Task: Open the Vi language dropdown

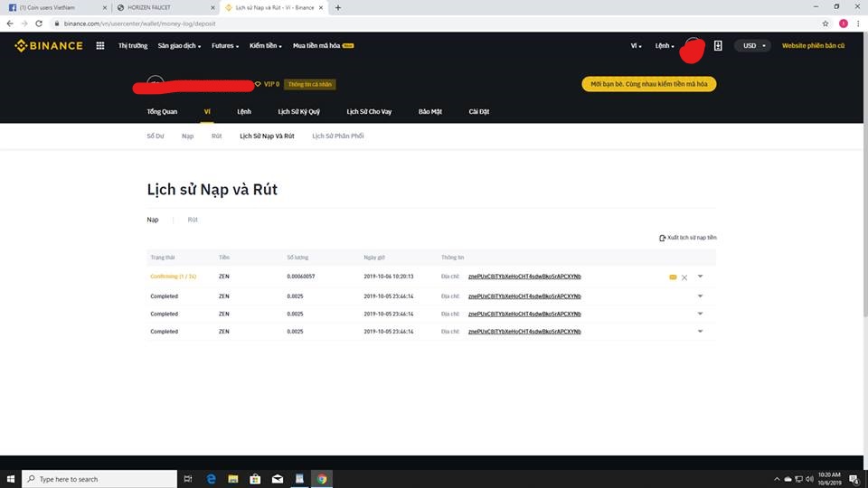Action: point(636,46)
